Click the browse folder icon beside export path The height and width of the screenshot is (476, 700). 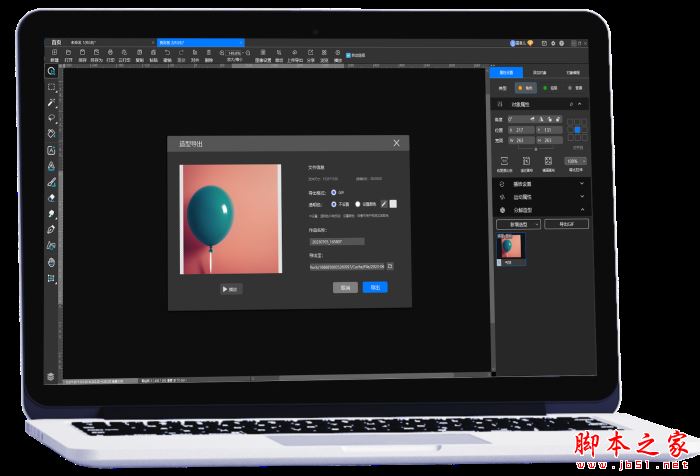click(x=390, y=266)
